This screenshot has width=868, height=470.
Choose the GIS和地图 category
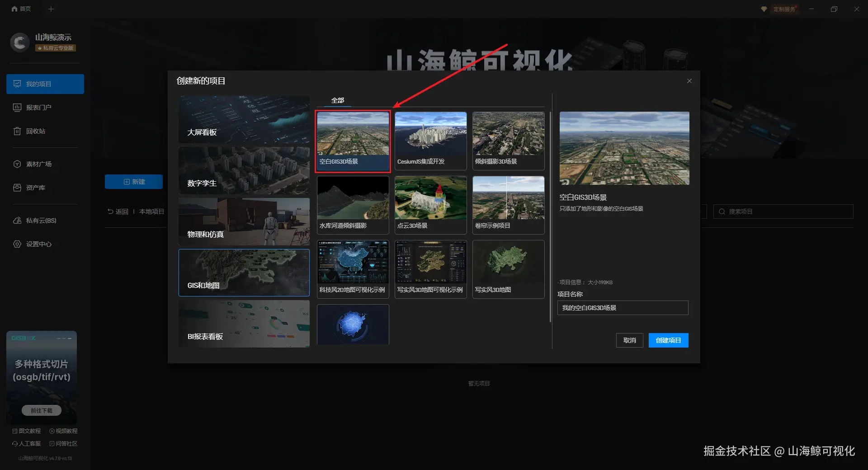[244, 273]
